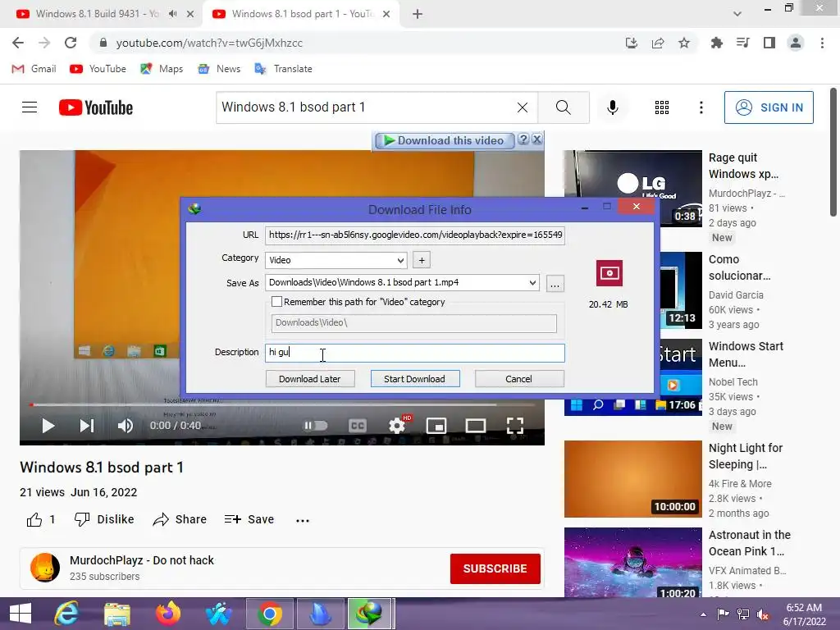The width and height of the screenshot is (840, 630).
Task: Open YouTube settings three-dot menu
Action: coord(701,107)
